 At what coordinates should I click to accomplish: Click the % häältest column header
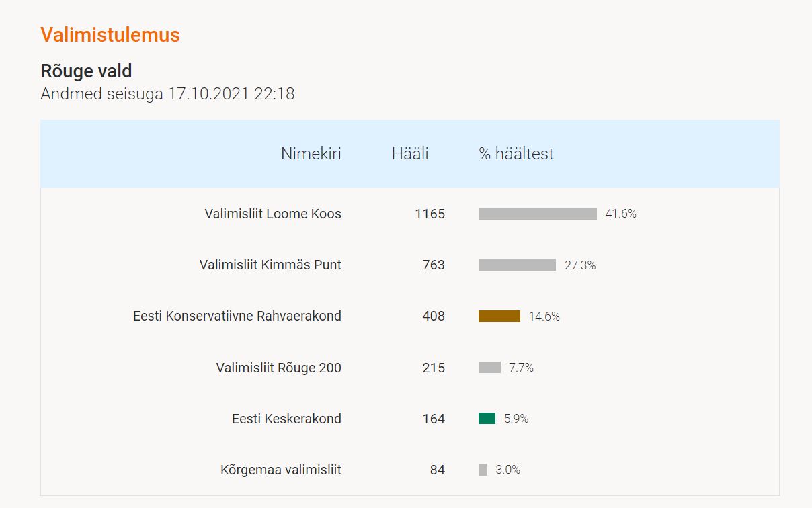(x=516, y=154)
